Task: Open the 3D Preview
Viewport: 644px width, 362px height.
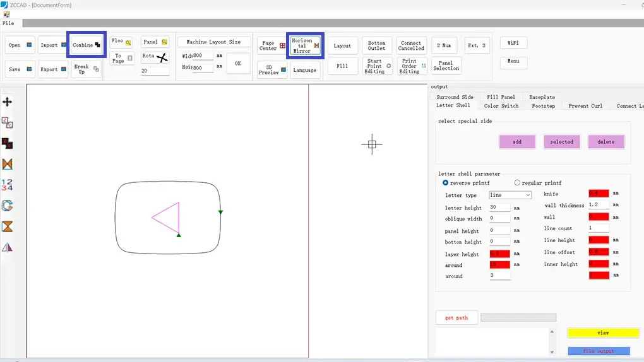Action: tap(272, 69)
